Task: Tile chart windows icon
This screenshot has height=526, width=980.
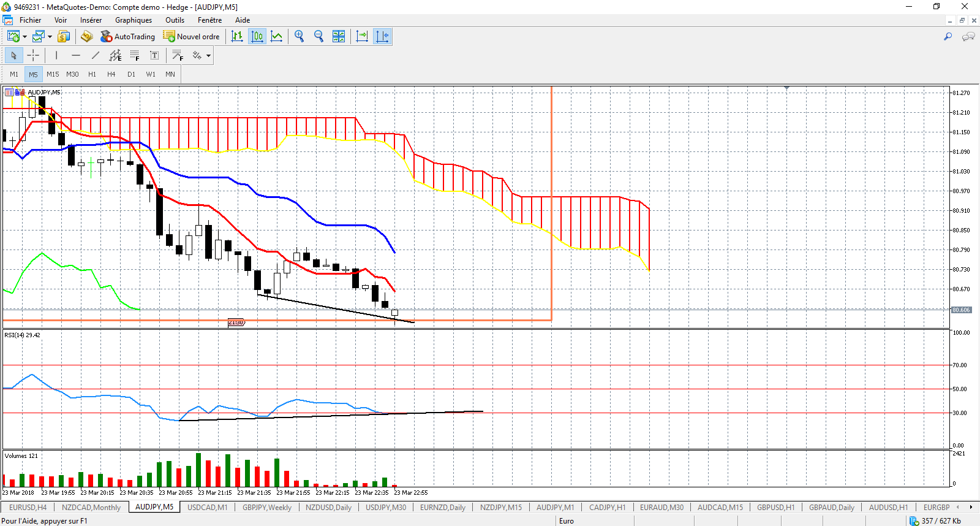Action: (339, 37)
